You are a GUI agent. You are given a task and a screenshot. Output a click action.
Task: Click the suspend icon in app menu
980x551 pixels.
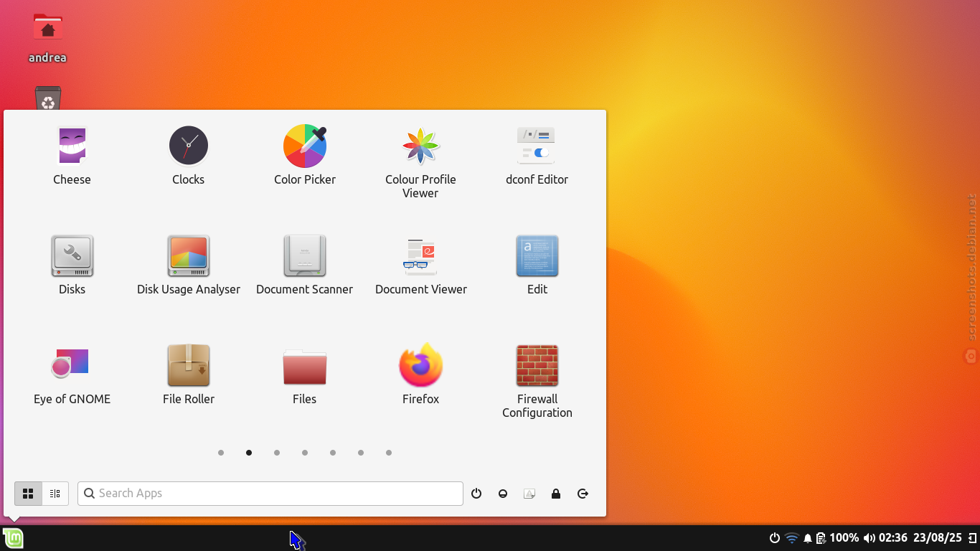pyautogui.click(x=503, y=494)
